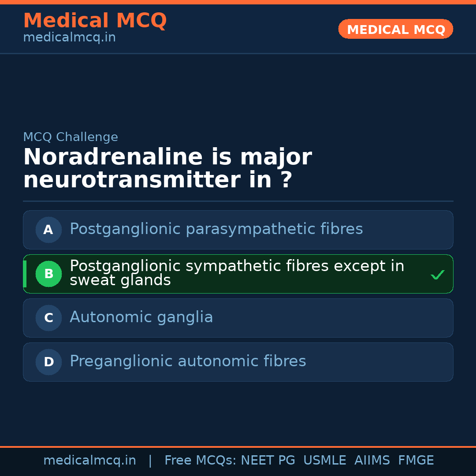Click the 'Medical MCQ' orange title
Image resolution: width=476 pixels, height=476 pixels.
click(95, 21)
